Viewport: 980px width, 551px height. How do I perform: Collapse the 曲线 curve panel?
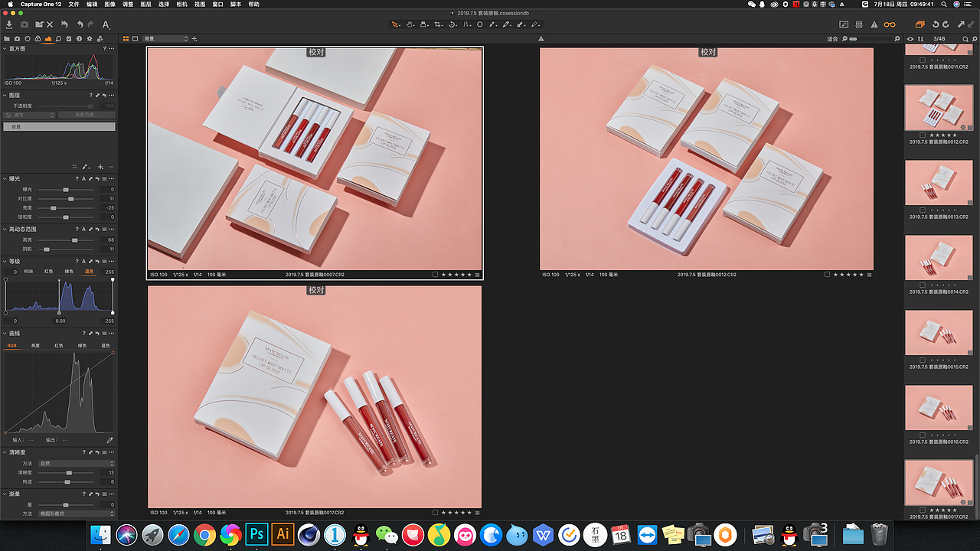coord(4,333)
